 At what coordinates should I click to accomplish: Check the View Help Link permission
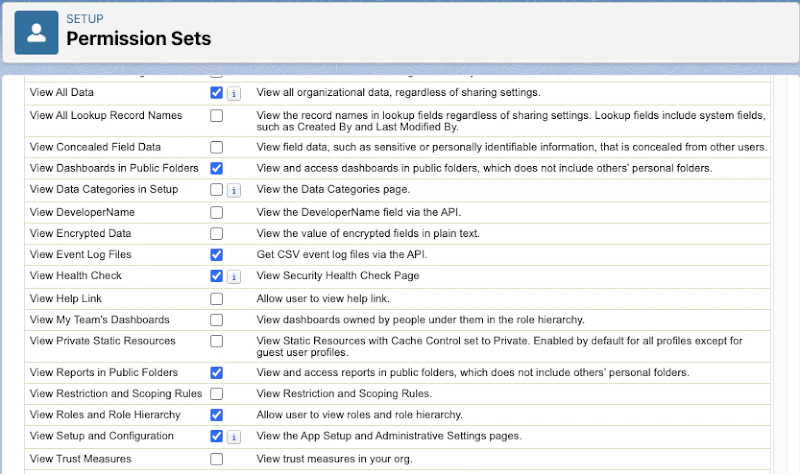pos(216,298)
